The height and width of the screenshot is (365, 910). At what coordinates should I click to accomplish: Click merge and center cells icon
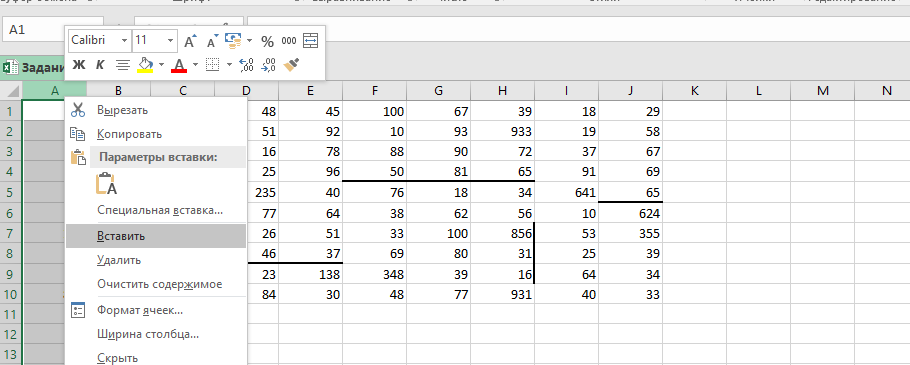311,41
